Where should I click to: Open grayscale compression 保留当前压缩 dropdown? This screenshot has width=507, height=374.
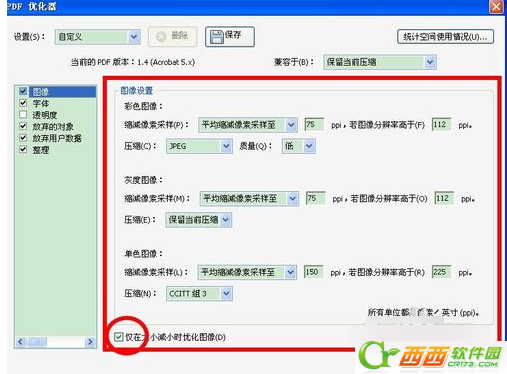(198, 220)
